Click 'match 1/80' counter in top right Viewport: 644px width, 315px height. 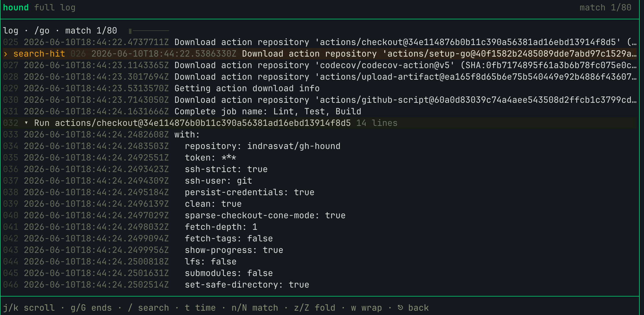[x=606, y=8]
